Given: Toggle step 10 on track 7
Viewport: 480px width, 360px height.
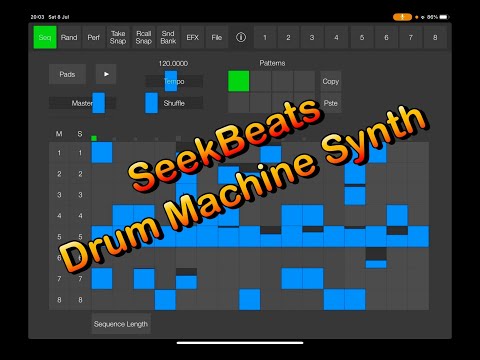Looking at the screenshot, I should (x=292, y=279).
